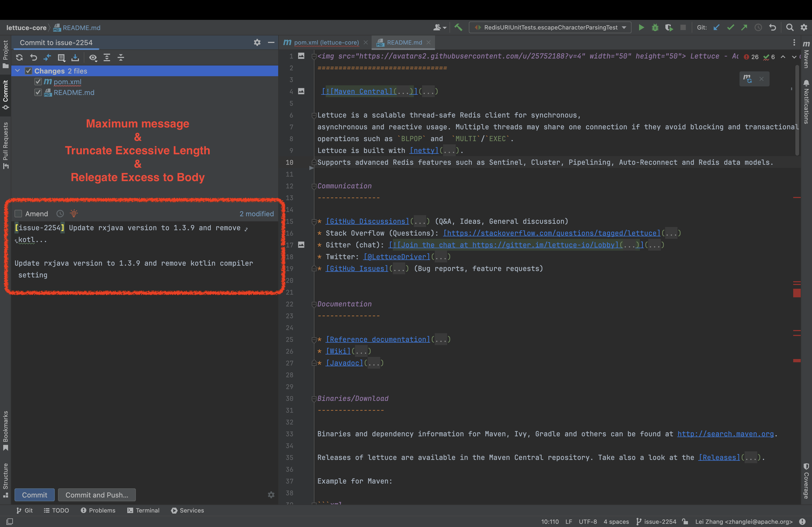Screen dimensions: 812x527
Task: Click Commit and Push button
Action: click(x=97, y=495)
